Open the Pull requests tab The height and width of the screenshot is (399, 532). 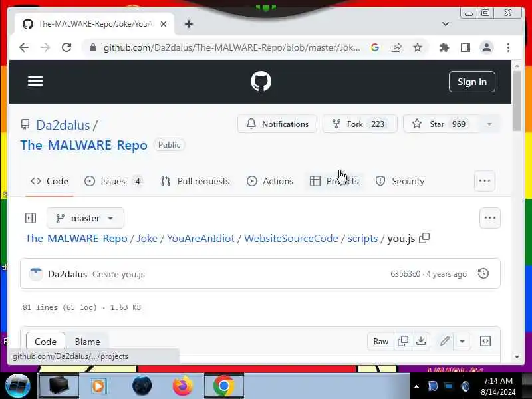[195, 181]
